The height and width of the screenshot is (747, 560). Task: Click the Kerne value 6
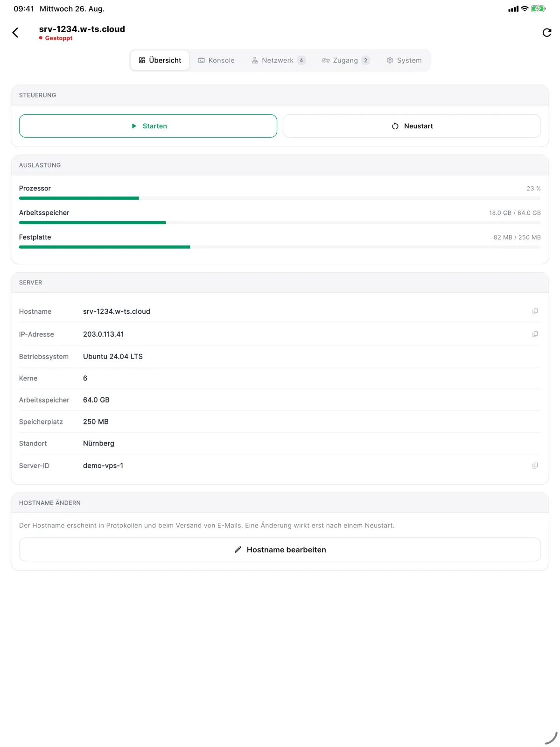85,378
